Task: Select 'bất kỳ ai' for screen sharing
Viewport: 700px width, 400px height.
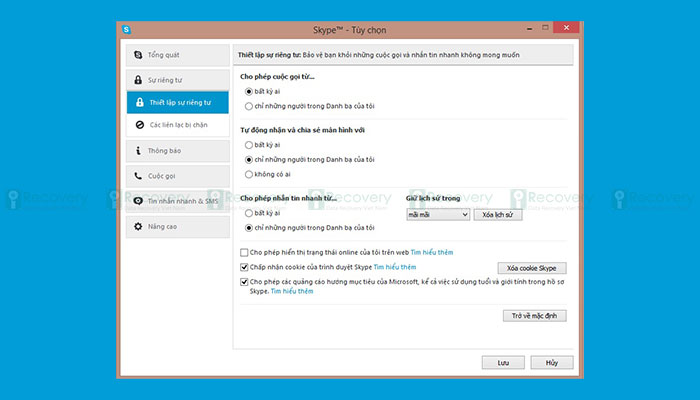Action: [249, 145]
